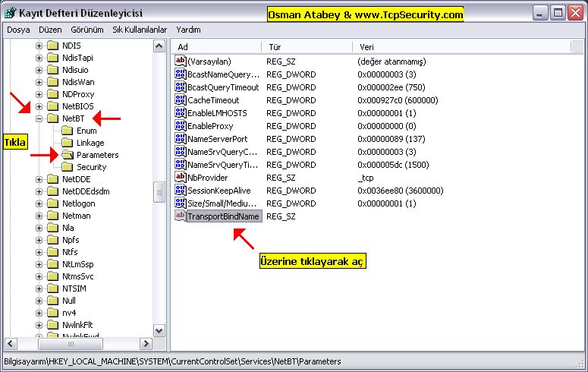Click the CacheTimeout DWORD icon

click(180, 100)
